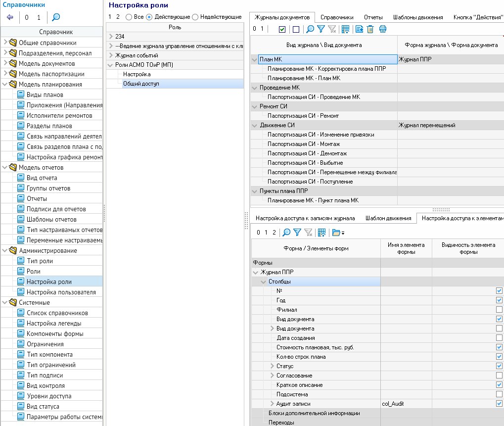Toggle visibility checkbox for Краткое описание
Viewport: 504px width, 426px height.
click(x=499, y=384)
